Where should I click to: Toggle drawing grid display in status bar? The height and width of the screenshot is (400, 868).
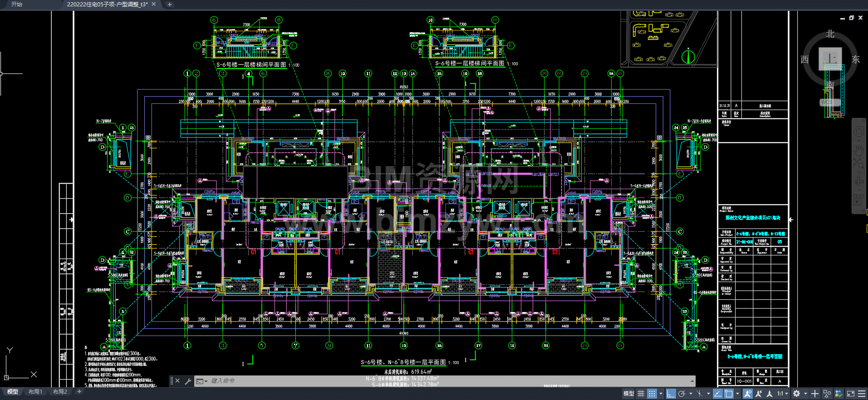click(x=641, y=394)
